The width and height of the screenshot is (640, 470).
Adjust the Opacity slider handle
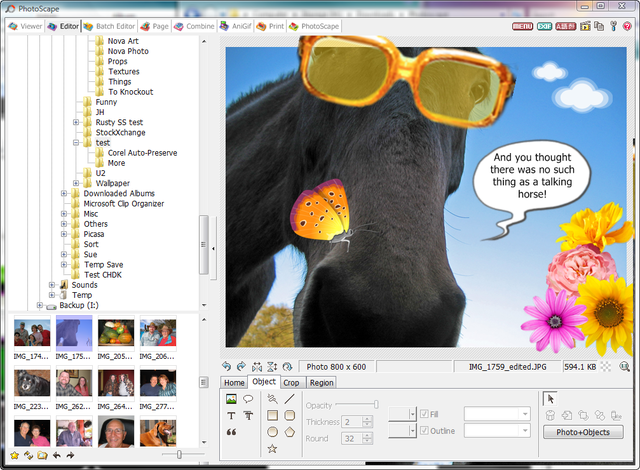click(x=376, y=405)
